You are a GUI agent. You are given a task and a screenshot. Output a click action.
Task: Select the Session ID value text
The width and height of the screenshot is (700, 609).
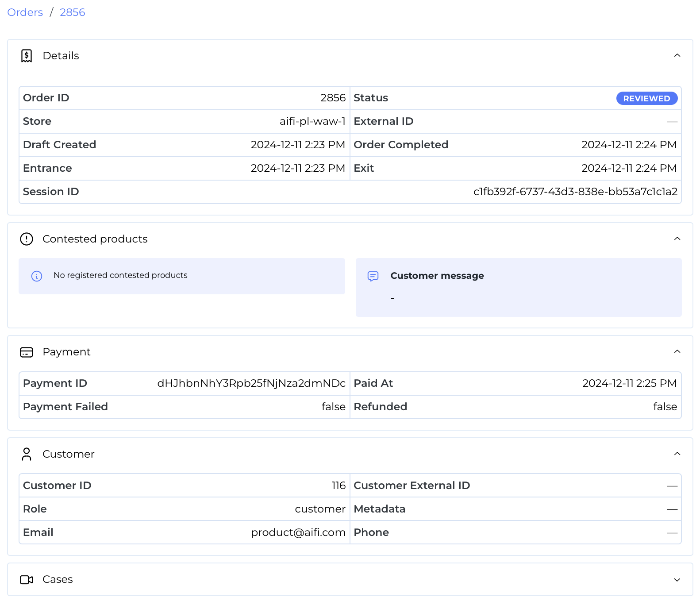point(575,192)
